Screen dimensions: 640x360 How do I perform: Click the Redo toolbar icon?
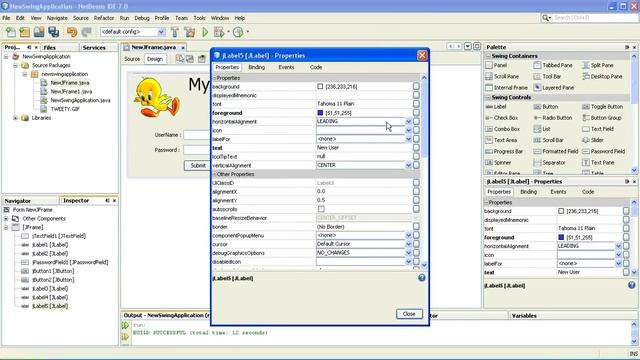tap(86, 32)
